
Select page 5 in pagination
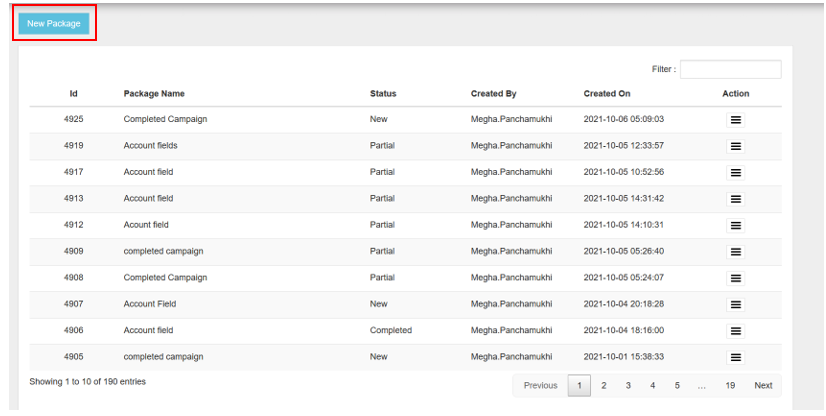point(677,386)
